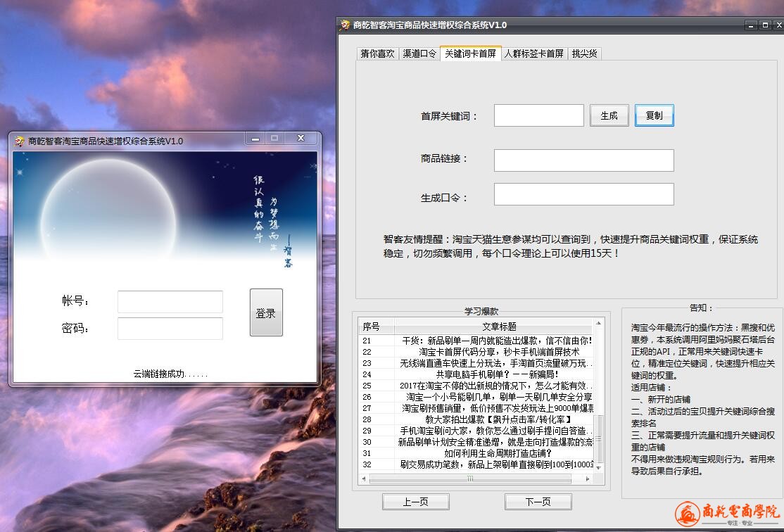This screenshot has width=784, height=532.
Task: Click the article list's horizontal scroll-right arrow
Action: [589, 479]
